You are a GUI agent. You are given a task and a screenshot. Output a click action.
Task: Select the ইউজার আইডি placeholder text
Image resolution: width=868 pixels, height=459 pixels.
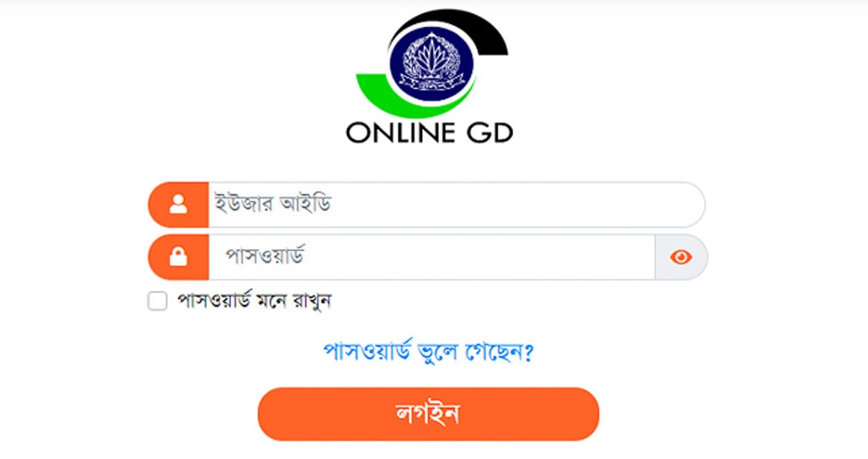tap(273, 205)
